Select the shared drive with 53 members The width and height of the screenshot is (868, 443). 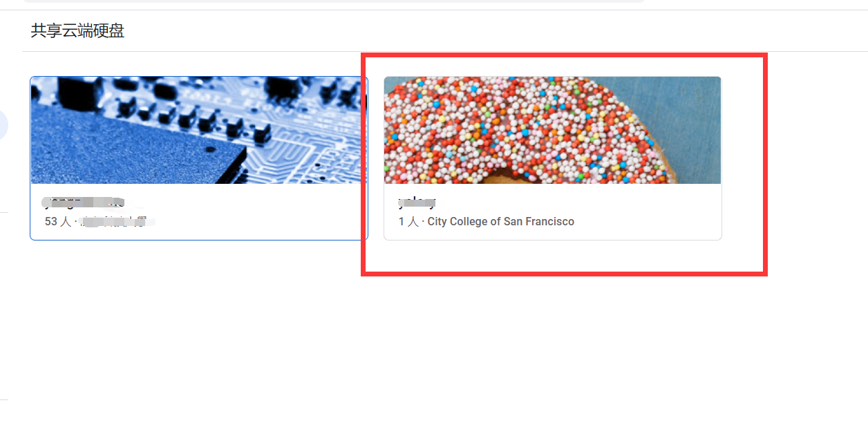coord(199,158)
